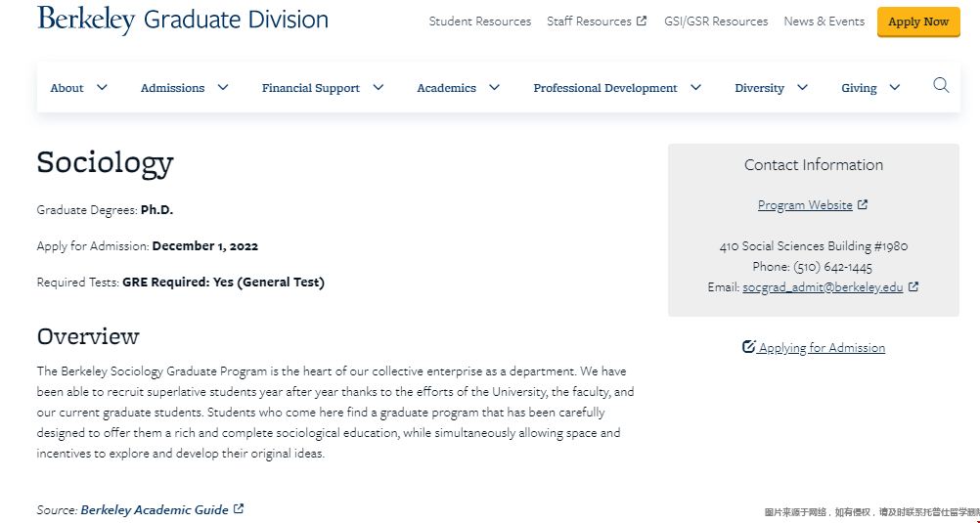The height and width of the screenshot is (523, 980).
Task: Open the Applying for Admission link
Action: click(x=822, y=347)
